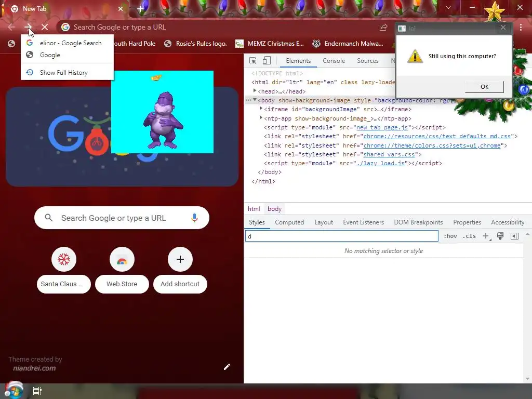Open the new tab plus button
The width and height of the screenshot is (532, 399).
140,9
